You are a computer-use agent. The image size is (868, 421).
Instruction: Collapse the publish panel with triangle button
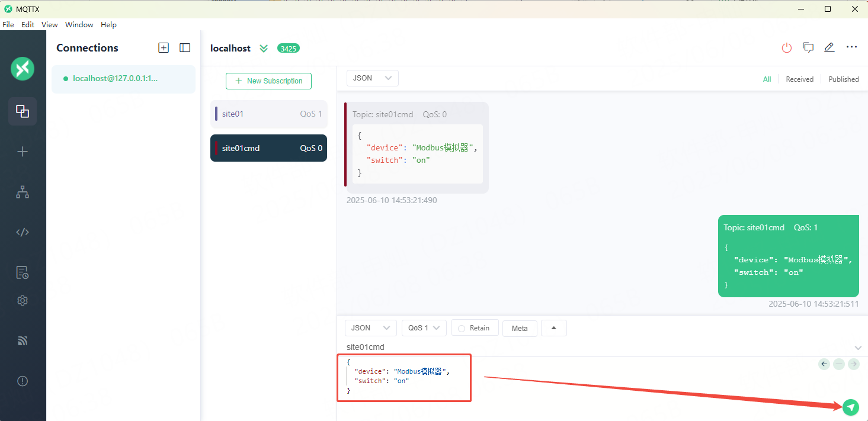pos(553,328)
